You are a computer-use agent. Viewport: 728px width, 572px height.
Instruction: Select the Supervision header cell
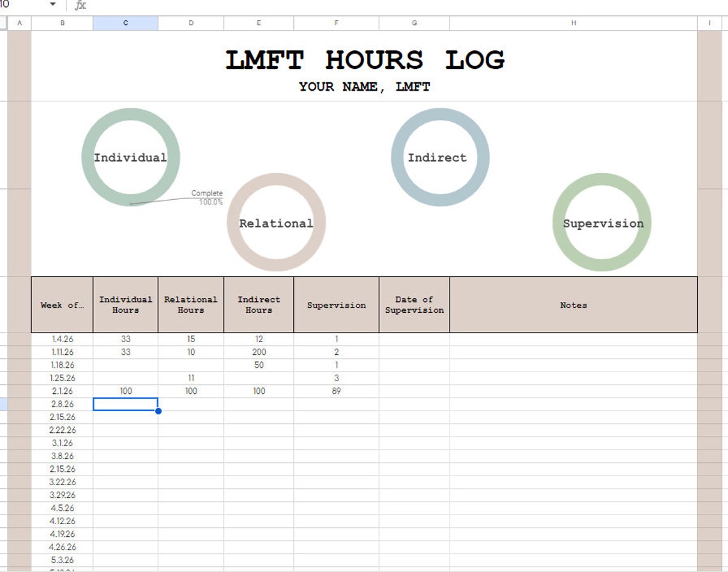(x=336, y=305)
